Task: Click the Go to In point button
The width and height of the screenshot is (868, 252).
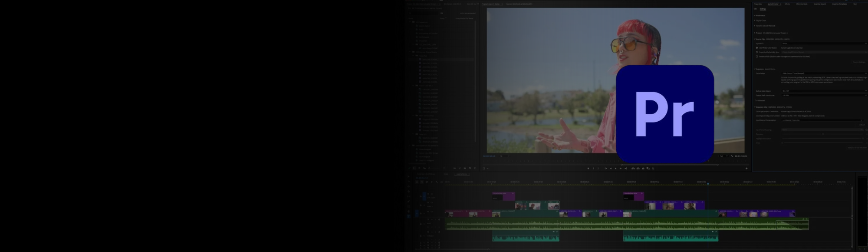Action: tap(605, 168)
